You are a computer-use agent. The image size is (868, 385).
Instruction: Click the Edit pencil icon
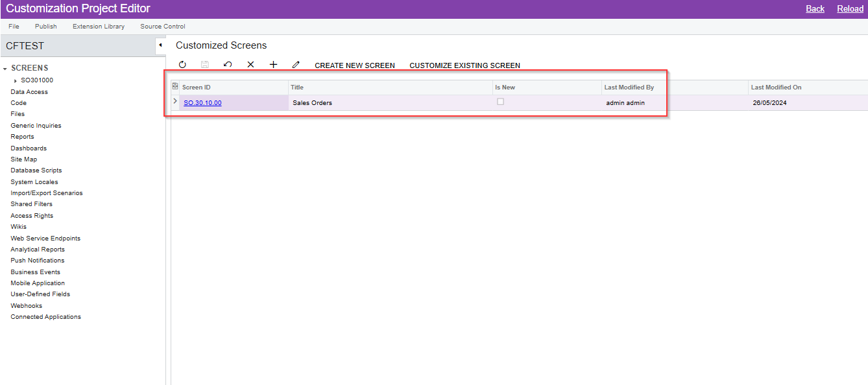296,65
